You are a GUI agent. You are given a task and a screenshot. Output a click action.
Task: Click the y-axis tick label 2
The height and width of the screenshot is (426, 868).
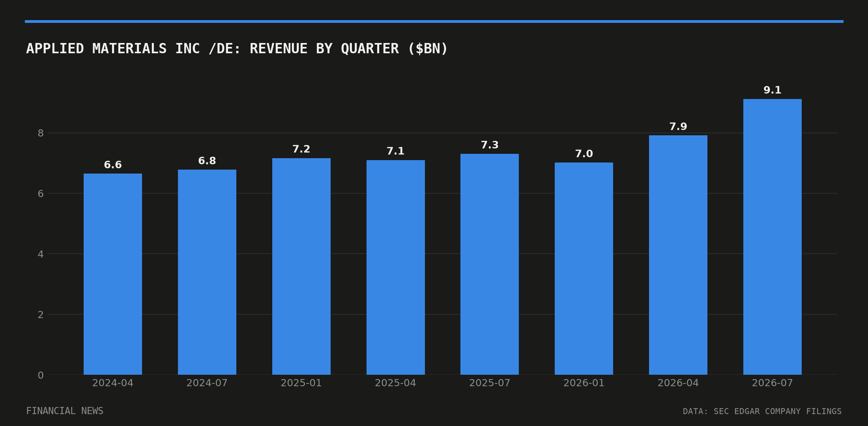pos(41,315)
